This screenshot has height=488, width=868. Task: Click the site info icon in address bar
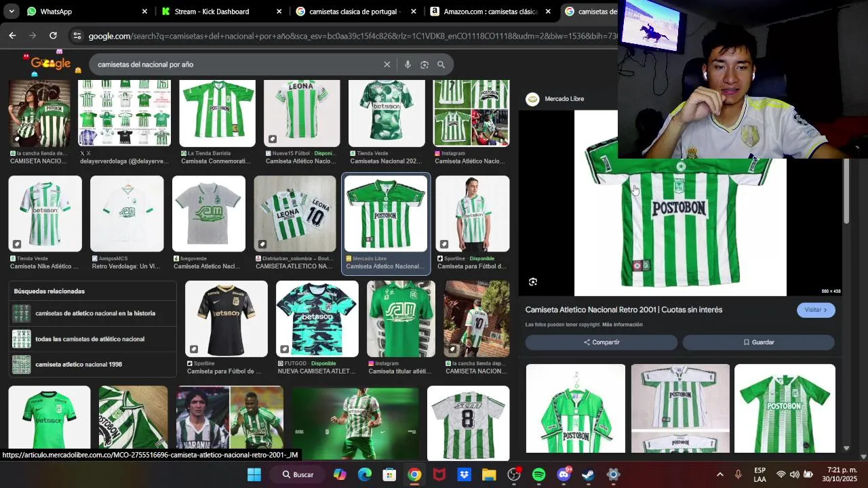click(x=77, y=36)
